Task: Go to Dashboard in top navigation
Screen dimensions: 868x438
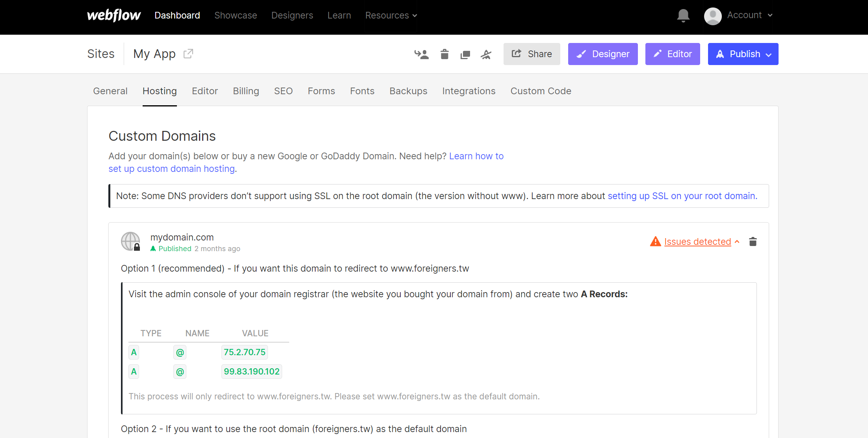Action: point(177,15)
